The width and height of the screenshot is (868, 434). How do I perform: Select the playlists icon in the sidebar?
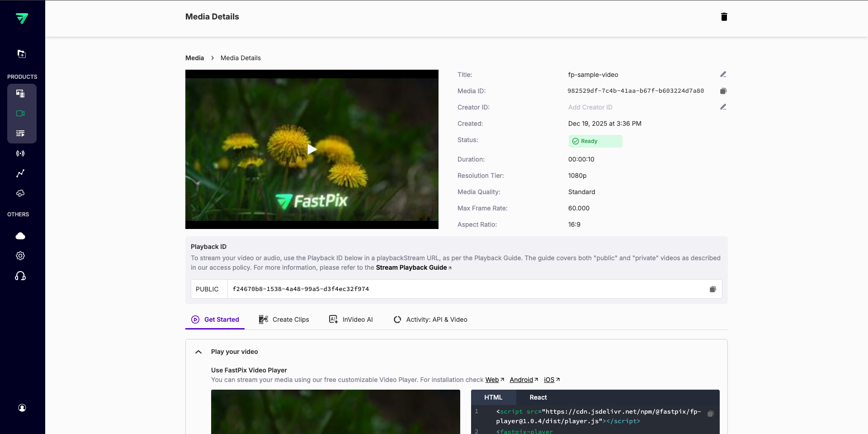(20, 133)
